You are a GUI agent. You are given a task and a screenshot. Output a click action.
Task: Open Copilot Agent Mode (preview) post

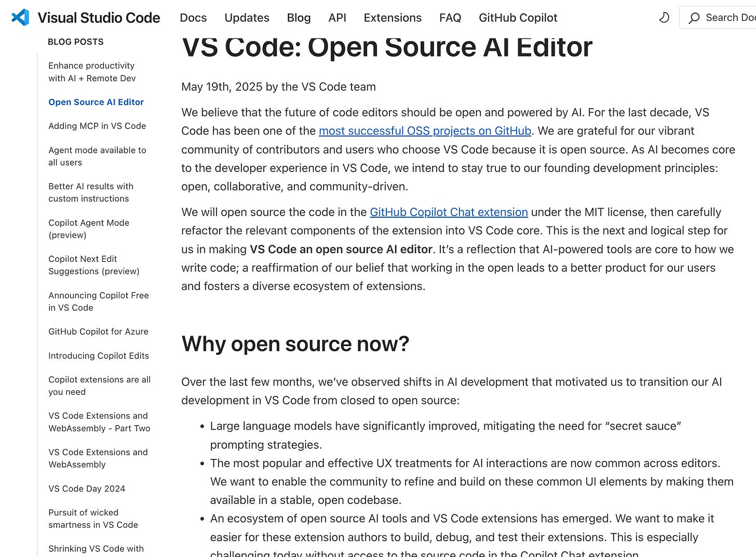89,229
